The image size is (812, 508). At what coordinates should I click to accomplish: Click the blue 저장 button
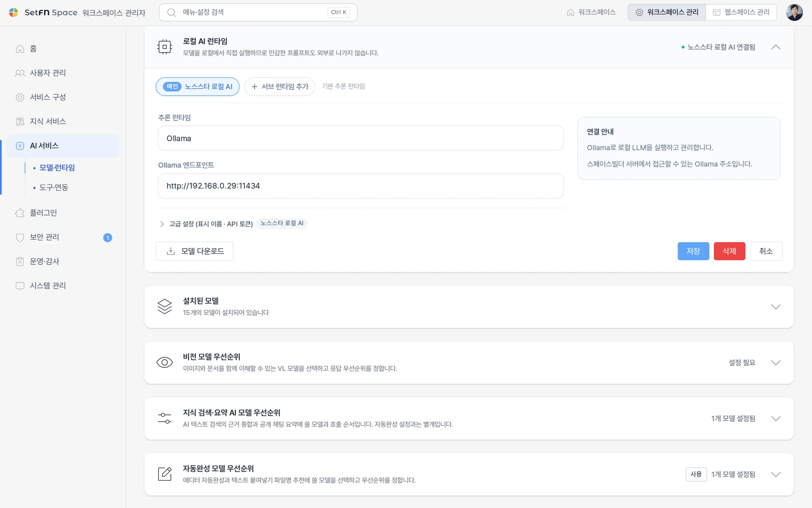pyautogui.click(x=693, y=251)
